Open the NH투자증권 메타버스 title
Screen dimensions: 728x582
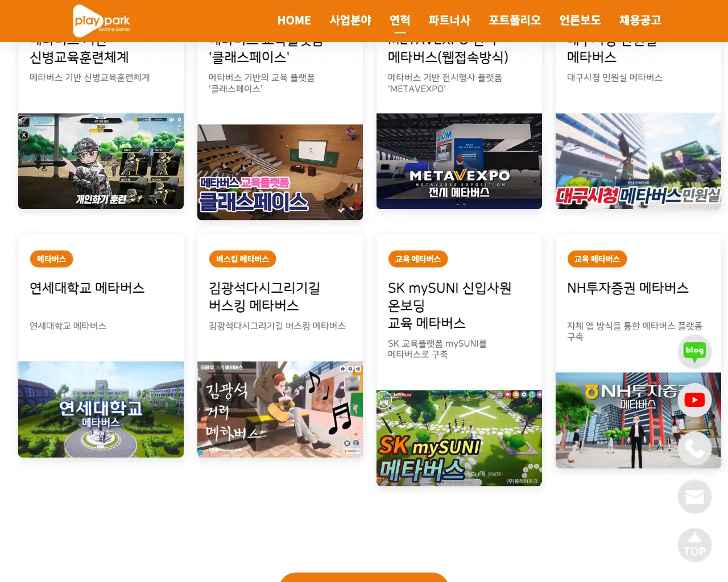[x=628, y=288]
